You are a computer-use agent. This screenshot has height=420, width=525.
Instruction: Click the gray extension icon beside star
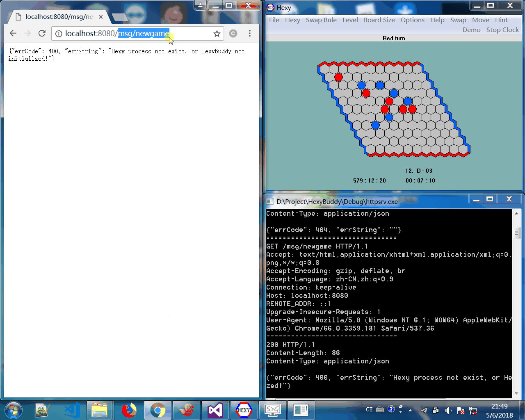pyautogui.click(x=233, y=33)
